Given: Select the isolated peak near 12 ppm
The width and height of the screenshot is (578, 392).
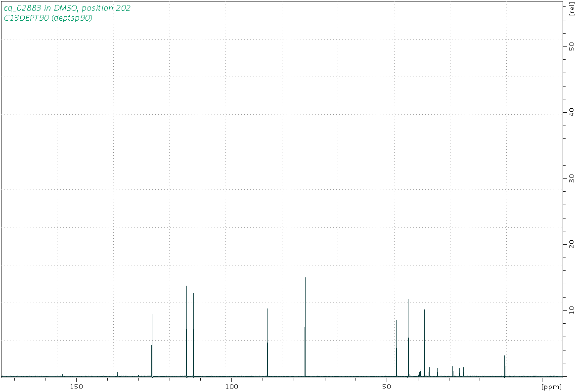Looking at the screenshot, I should tap(505, 366).
